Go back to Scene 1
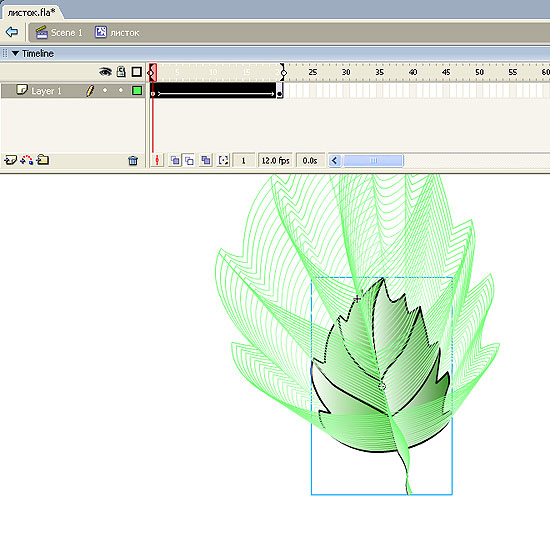Viewport: 550px width, 537px height. point(59,33)
